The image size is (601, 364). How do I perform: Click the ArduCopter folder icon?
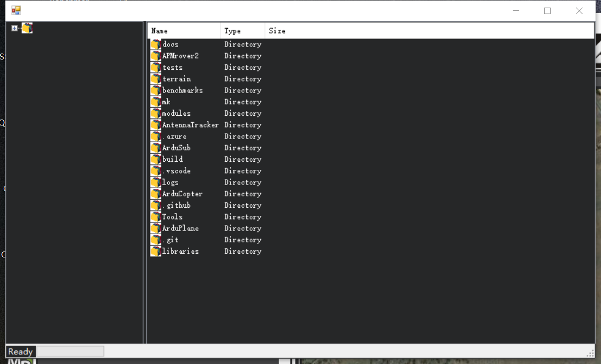pyautogui.click(x=155, y=194)
